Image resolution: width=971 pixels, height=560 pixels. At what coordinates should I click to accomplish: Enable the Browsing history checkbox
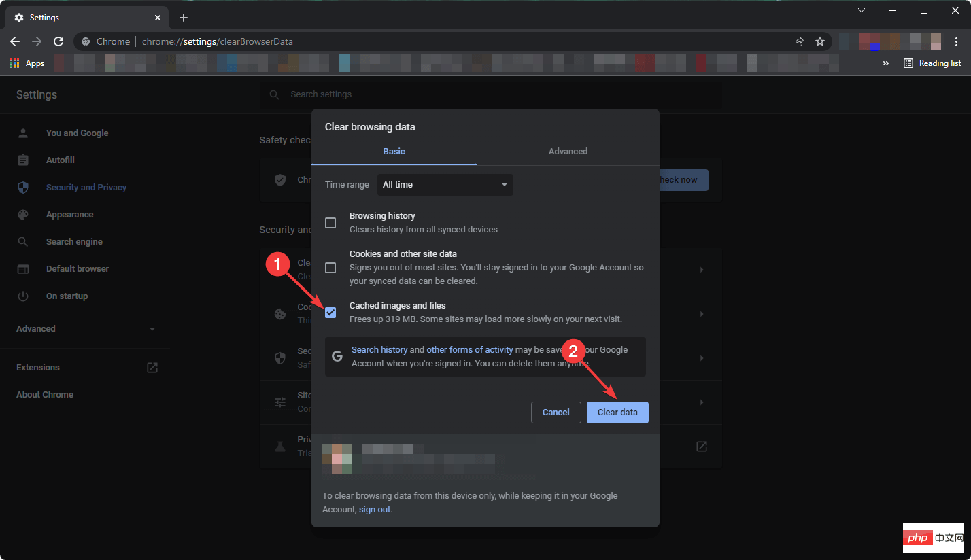point(330,223)
